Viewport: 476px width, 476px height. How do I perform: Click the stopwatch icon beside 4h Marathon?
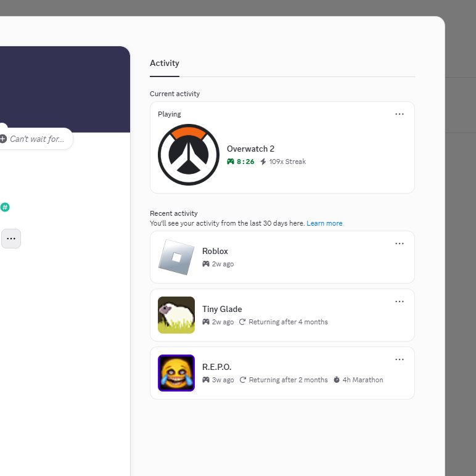tap(337, 380)
